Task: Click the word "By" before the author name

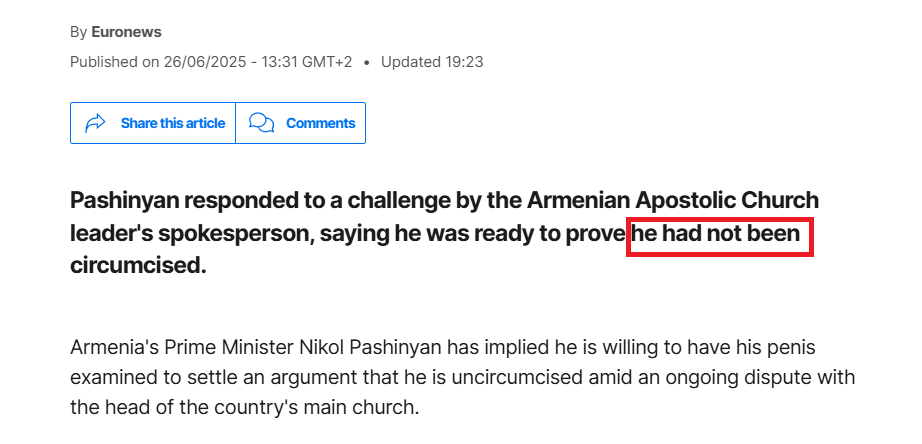Action: (78, 32)
